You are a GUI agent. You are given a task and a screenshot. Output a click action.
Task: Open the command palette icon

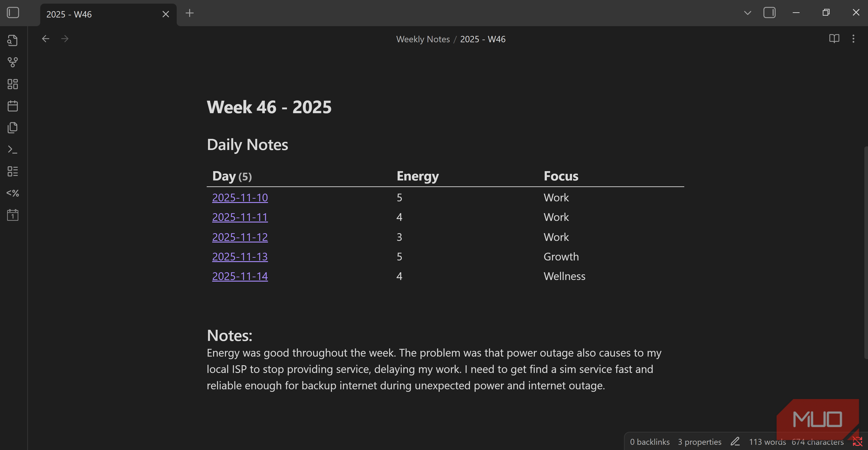[x=13, y=150]
